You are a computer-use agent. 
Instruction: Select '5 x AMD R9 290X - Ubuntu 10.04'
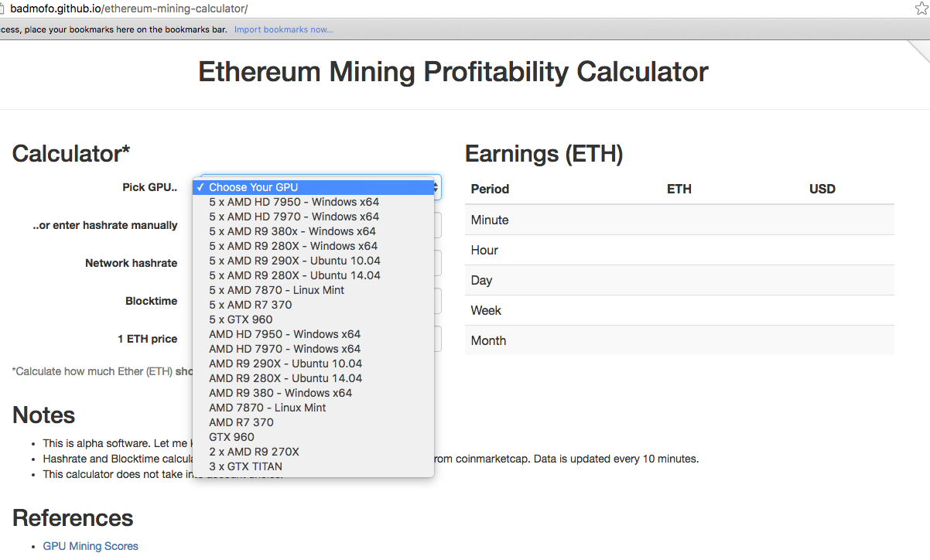click(x=313, y=261)
